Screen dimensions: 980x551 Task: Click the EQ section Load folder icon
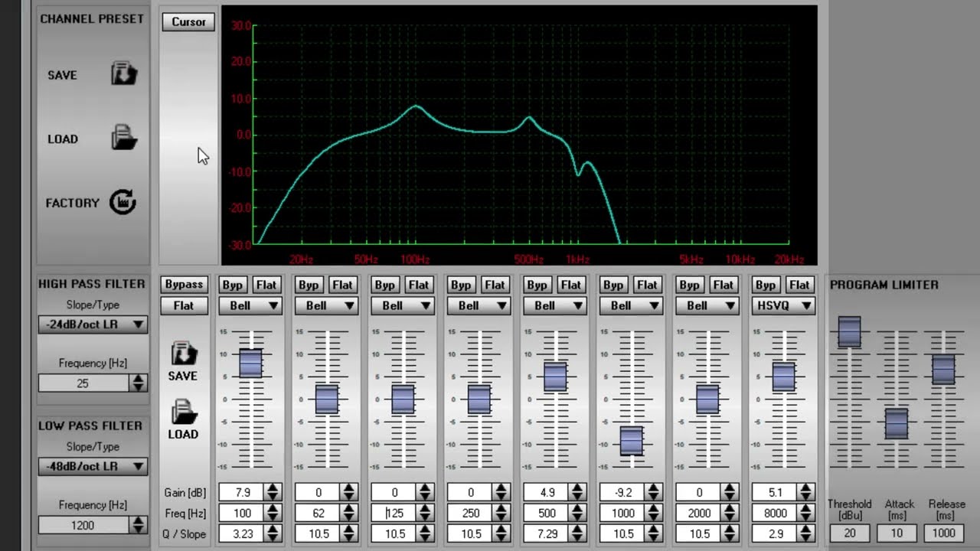[x=184, y=412]
